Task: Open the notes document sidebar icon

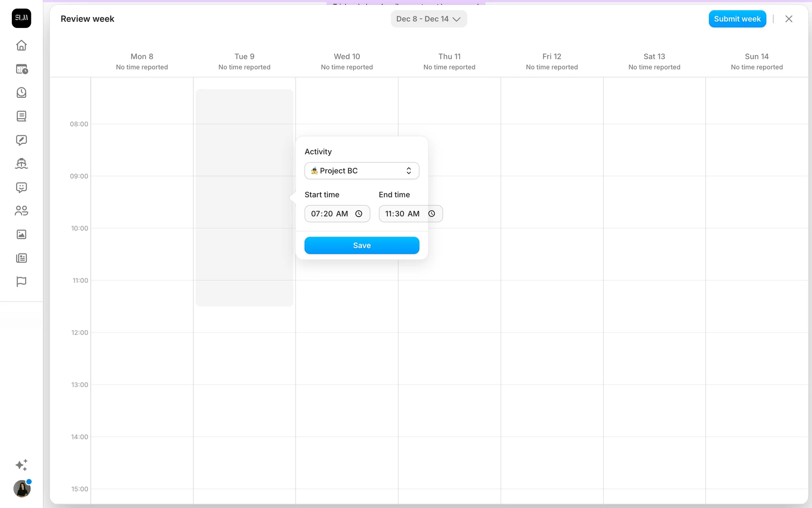Action: [21, 116]
